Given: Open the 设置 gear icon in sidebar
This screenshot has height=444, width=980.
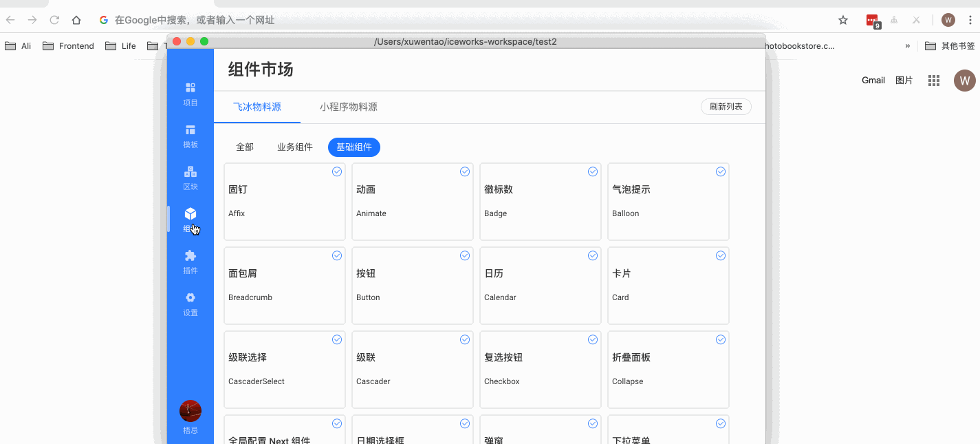Looking at the screenshot, I should (190, 298).
